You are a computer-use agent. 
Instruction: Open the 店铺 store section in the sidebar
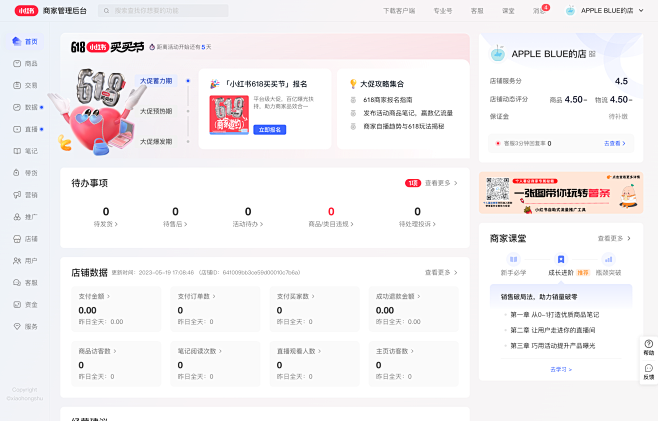point(26,239)
